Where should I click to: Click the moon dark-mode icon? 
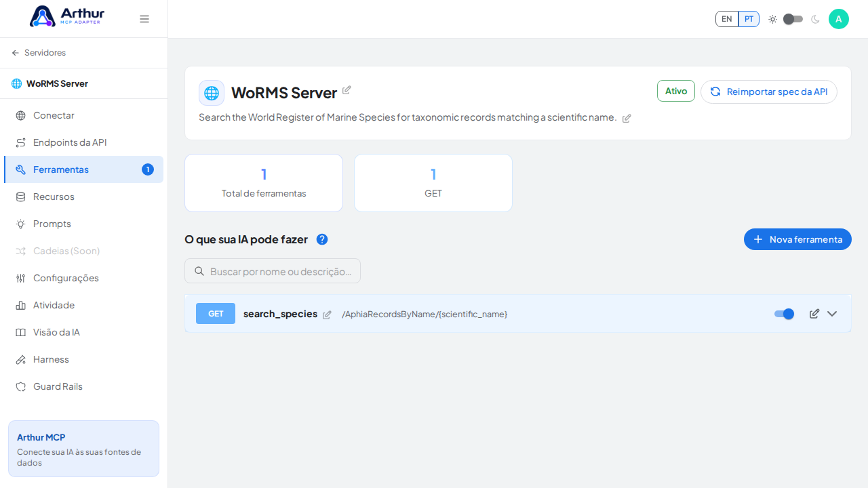tap(815, 19)
